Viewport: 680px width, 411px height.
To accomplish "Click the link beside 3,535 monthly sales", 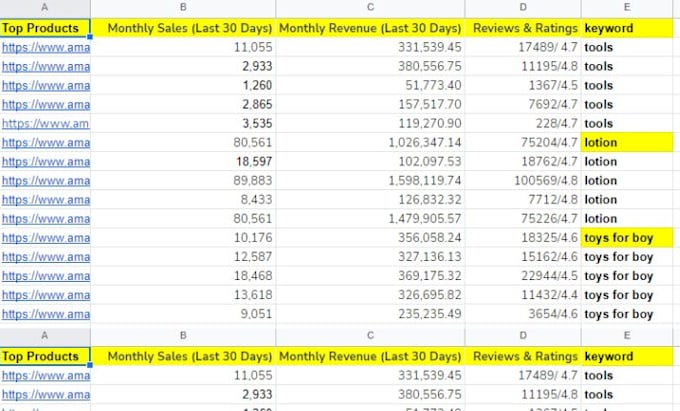I will tap(46, 124).
